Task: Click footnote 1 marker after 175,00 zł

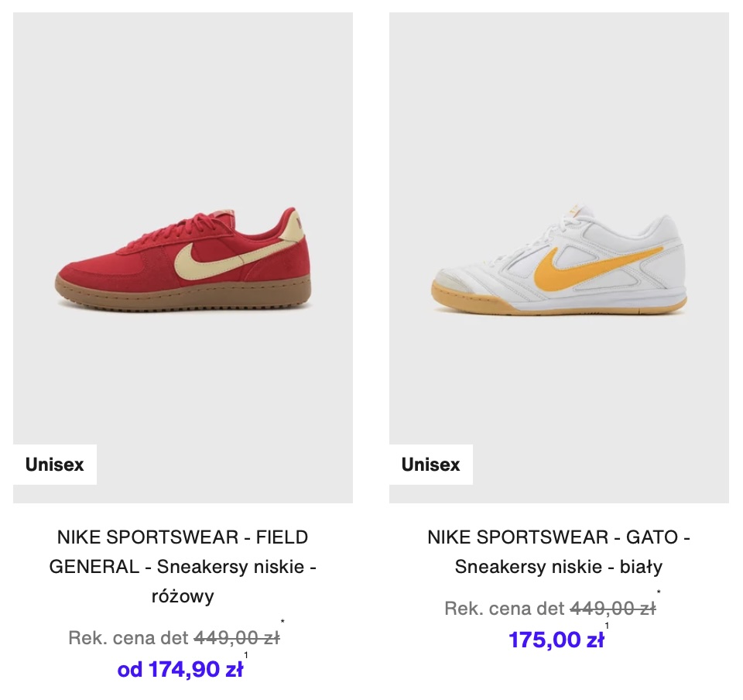Action: 607,626
